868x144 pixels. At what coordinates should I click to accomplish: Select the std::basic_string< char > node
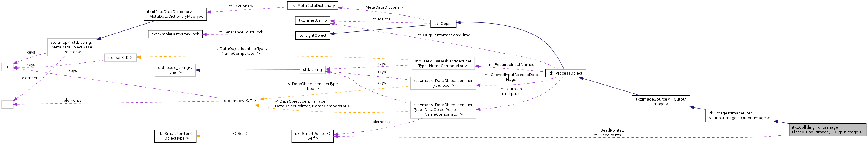[x=175, y=70]
